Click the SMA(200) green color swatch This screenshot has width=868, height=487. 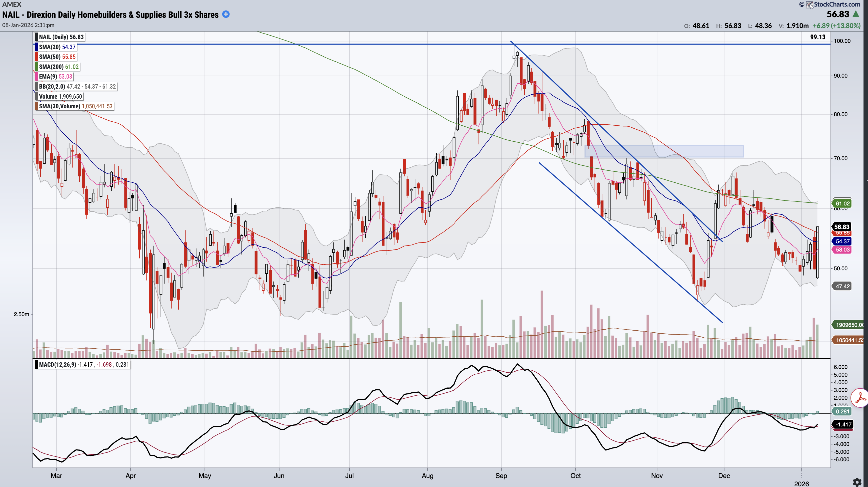tap(36, 67)
